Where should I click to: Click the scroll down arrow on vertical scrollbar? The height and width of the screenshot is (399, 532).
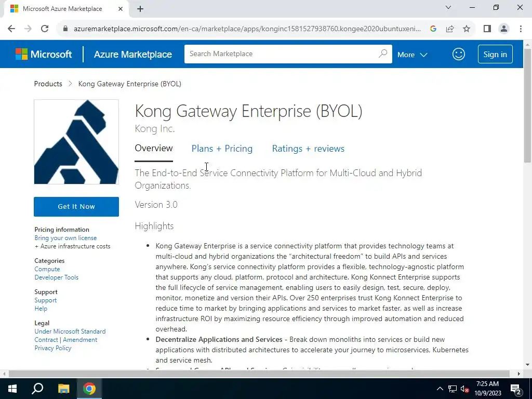click(528, 365)
